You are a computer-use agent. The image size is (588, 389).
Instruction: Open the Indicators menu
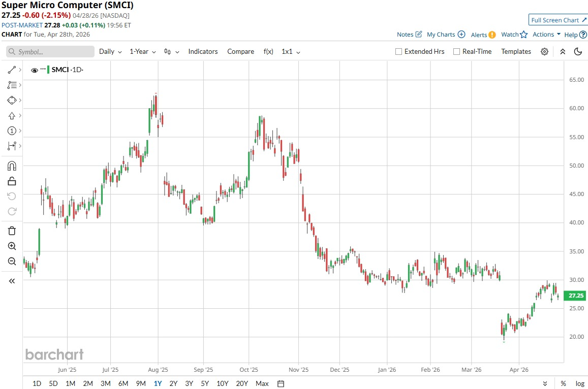coord(203,52)
